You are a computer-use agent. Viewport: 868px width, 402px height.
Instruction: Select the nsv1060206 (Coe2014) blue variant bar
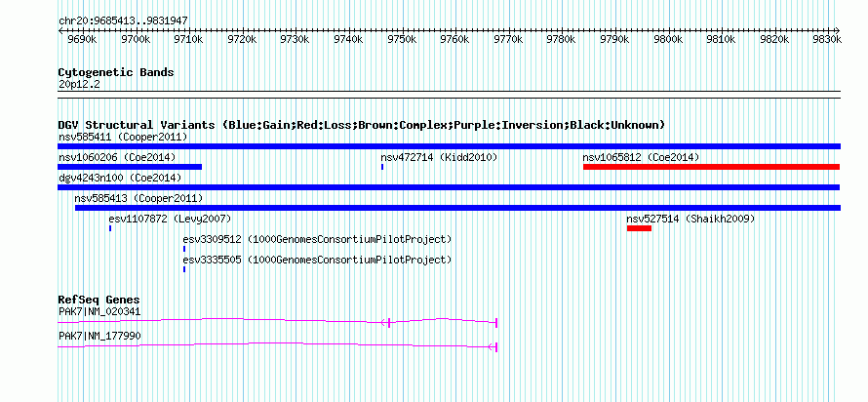pos(130,167)
